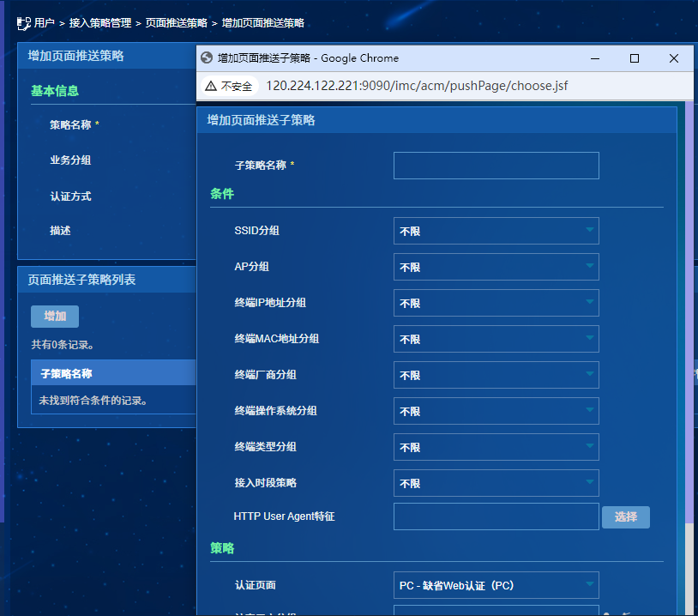Click the 共有0条记录 text
698x616 pixels.
[63, 345]
